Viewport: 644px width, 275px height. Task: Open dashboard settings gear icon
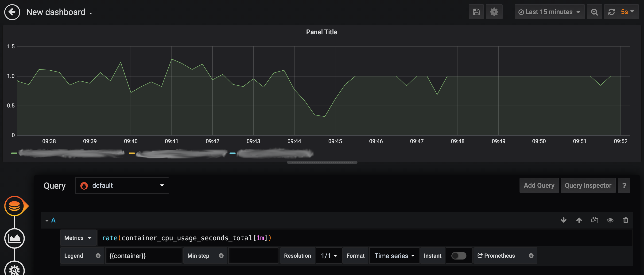[494, 12]
